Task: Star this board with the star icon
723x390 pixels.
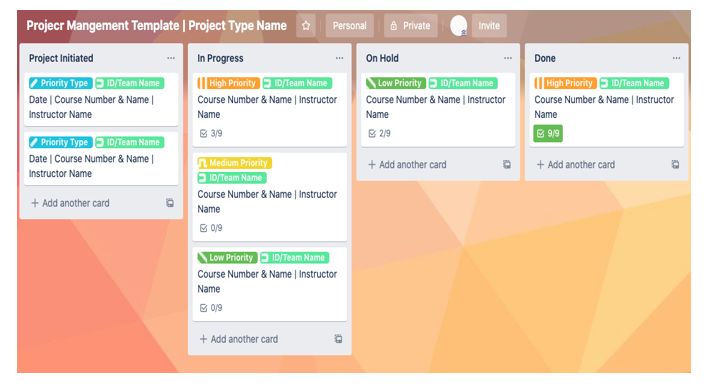Action: (x=306, y=26)
